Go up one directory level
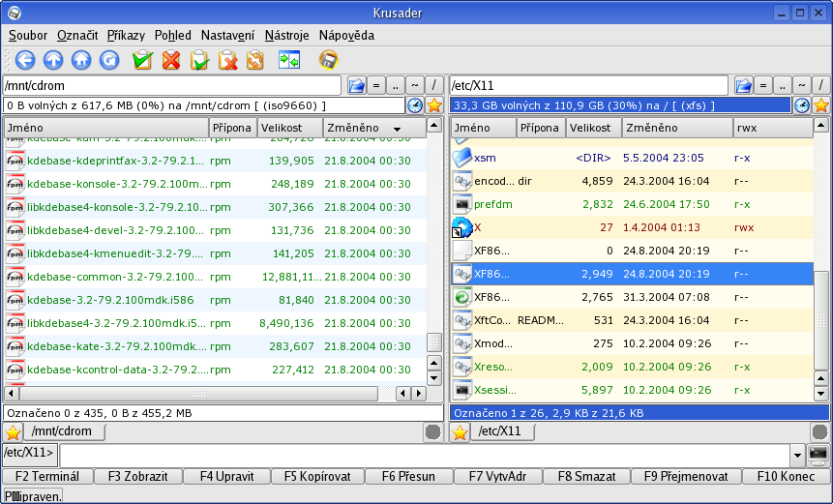833x504 pixels. point(53,60)
